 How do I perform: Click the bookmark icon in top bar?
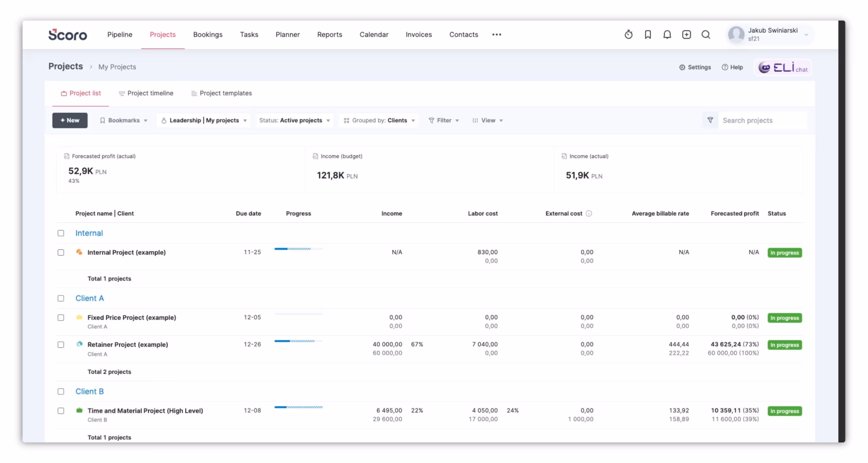648,35
